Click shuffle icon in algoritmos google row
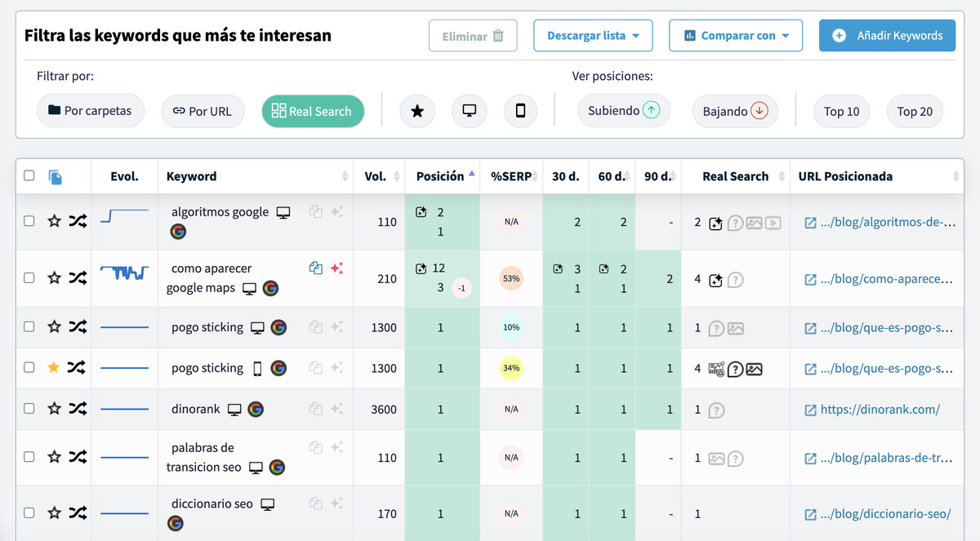 pyautogui.click(x=77, y=220)
